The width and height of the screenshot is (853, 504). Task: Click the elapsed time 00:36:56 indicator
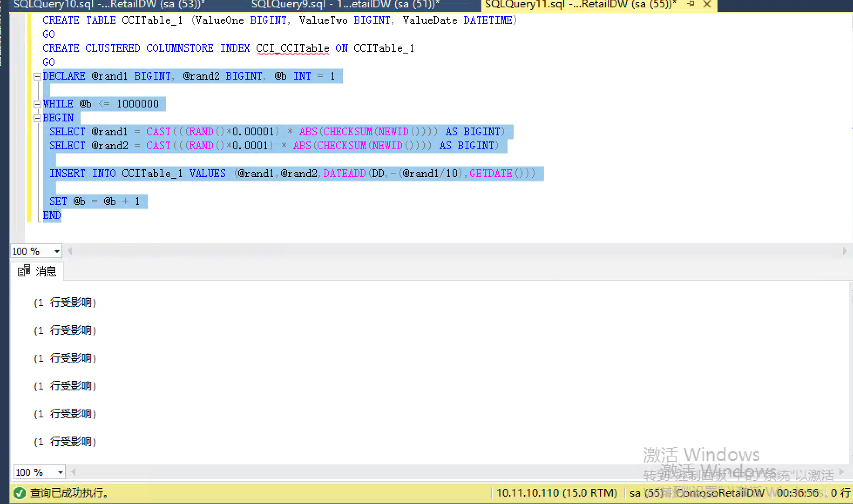797,493
